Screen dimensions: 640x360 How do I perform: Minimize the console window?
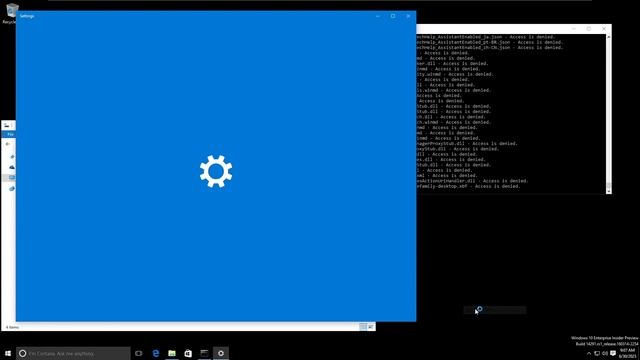[573, 29]
